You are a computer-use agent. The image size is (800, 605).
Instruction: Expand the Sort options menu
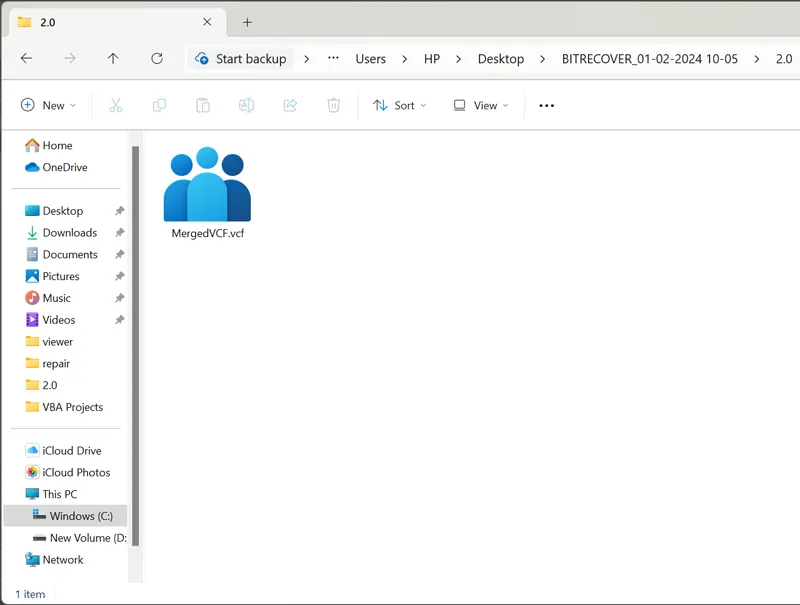coord(399,105)
